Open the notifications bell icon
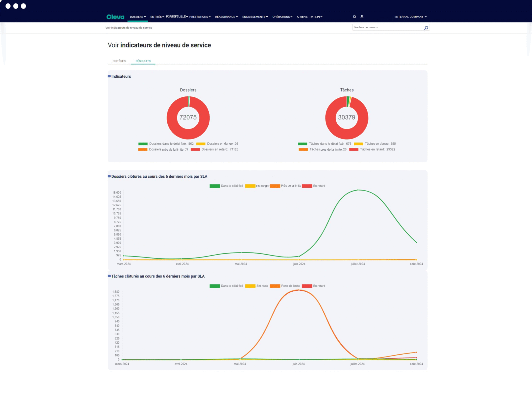Viewport: 532px width, 396px height. (x=354, y=17)
